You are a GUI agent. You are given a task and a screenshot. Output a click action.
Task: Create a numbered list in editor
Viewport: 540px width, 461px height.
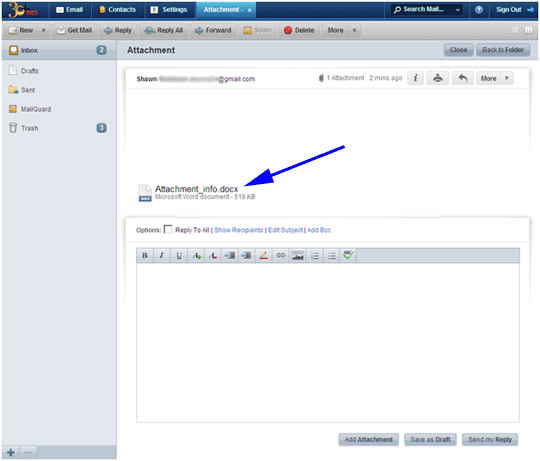[x=314, y=256]
